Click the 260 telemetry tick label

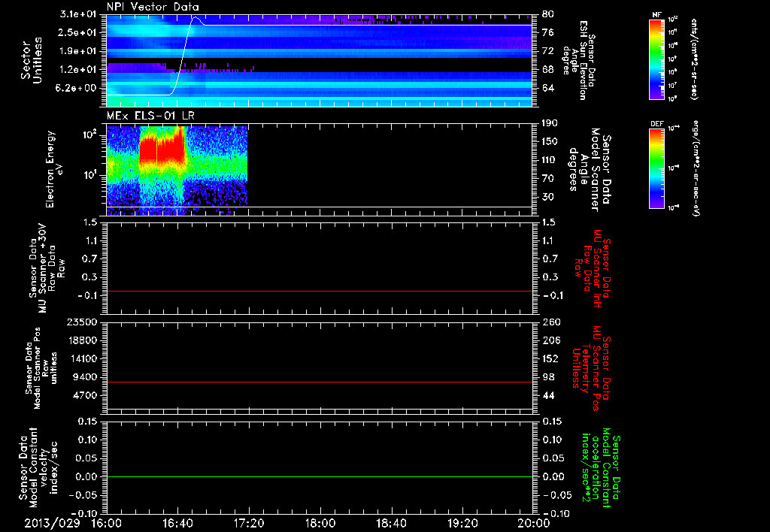point(551,322)
